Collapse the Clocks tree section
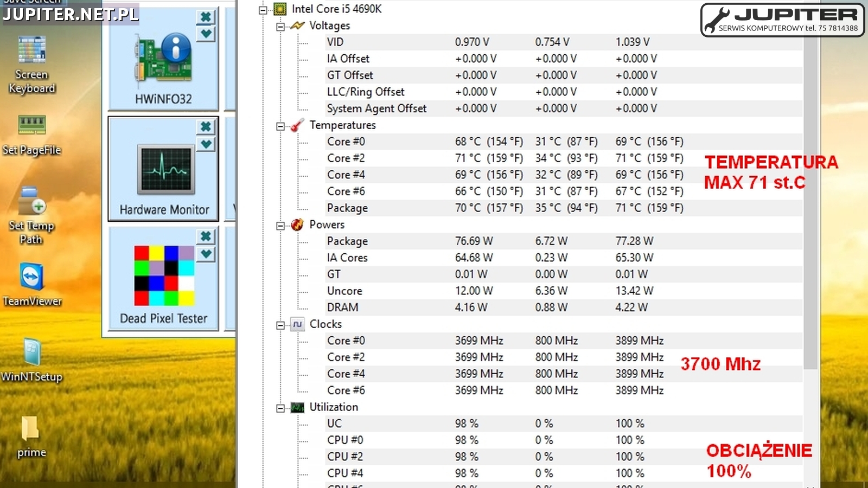 pos(280,325)
